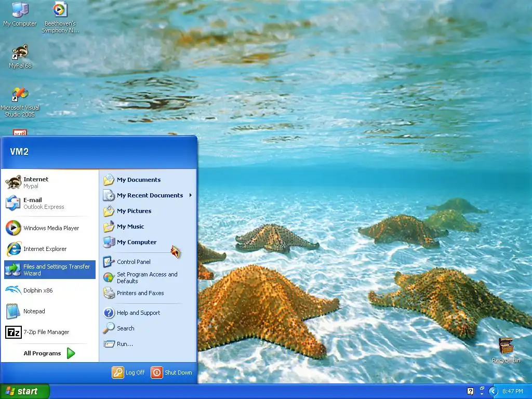
Task: Launch Dolphin x86 emulator
Action: (x=49, y=290)
